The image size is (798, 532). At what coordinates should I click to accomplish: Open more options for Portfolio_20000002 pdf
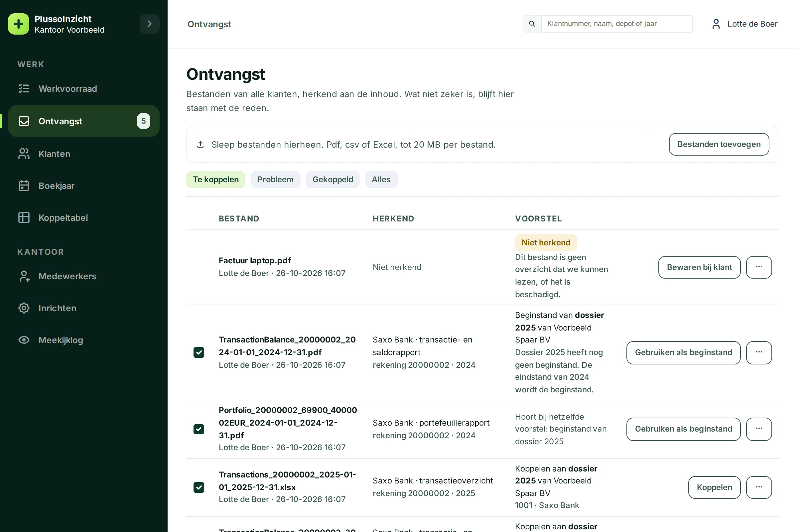pos(759,429)
